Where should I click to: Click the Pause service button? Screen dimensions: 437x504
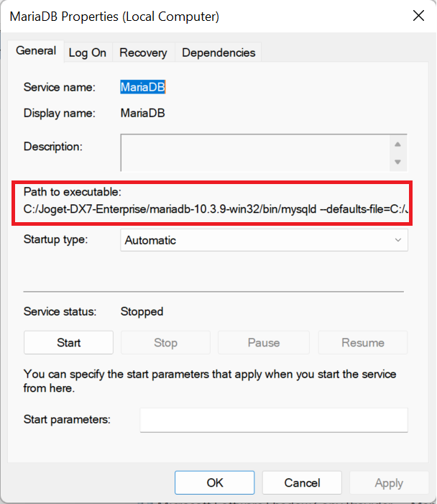(263, 343)
